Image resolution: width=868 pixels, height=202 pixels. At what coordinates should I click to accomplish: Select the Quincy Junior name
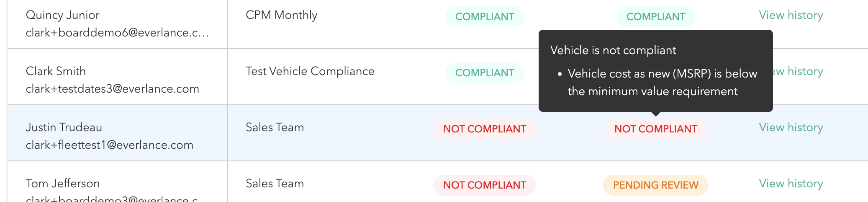[62, 15]
